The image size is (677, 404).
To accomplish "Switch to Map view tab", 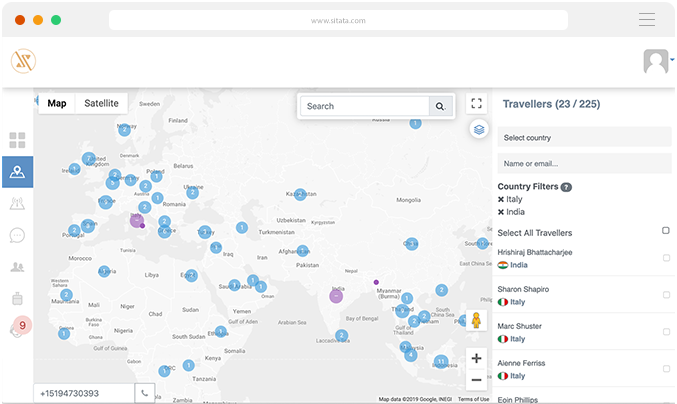I will (57, 103).
